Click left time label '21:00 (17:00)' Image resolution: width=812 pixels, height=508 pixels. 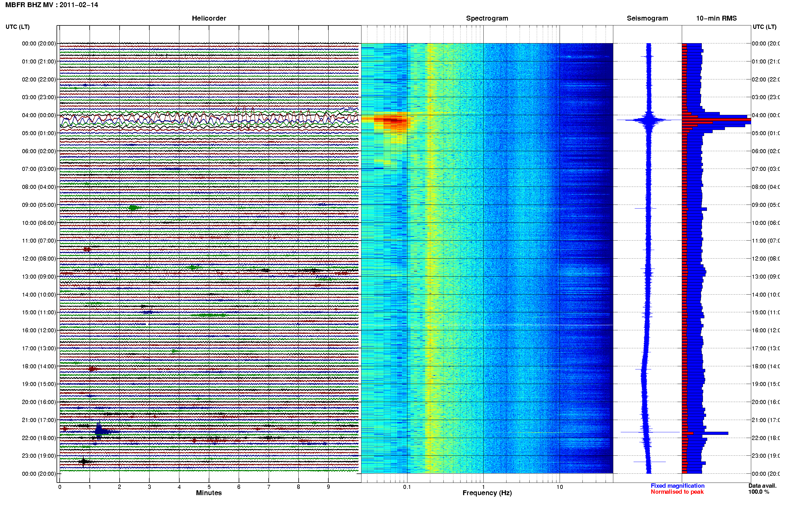(x=39, y=420)
